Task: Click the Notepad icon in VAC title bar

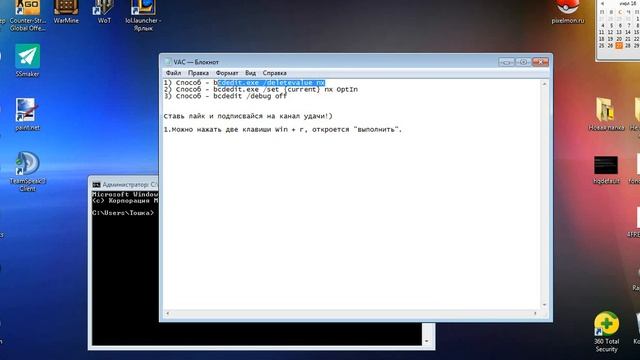Action: point(168,62)
